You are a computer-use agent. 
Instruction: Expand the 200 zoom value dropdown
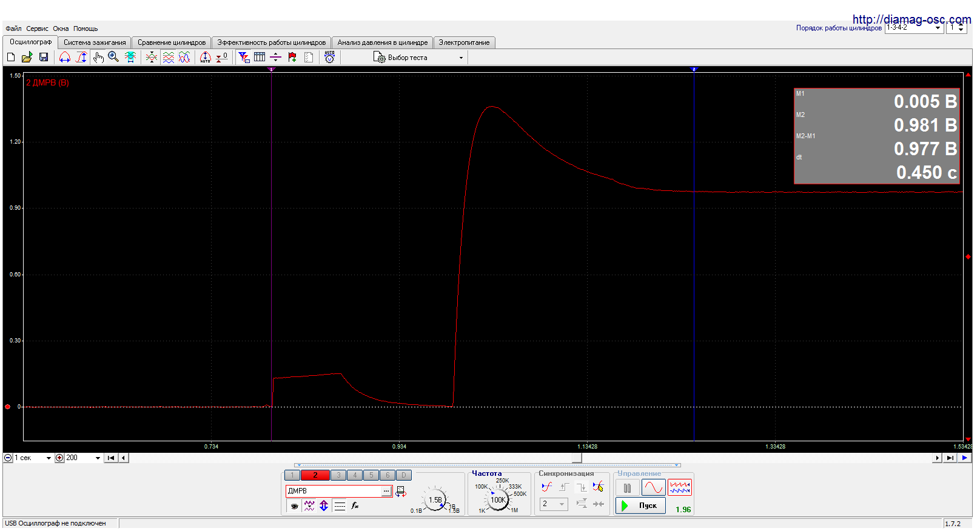click(98, 458)
